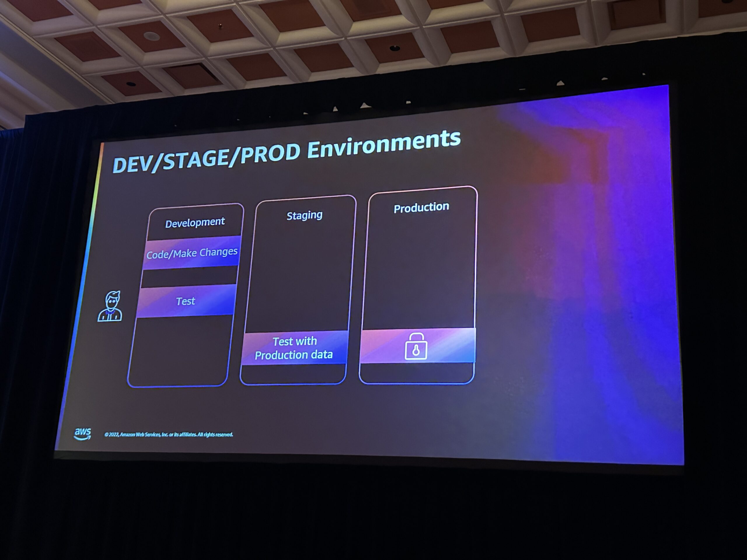Click the Staging column heading
The width and height of the screenshot is (747, 560).
(x=305, y=215)
